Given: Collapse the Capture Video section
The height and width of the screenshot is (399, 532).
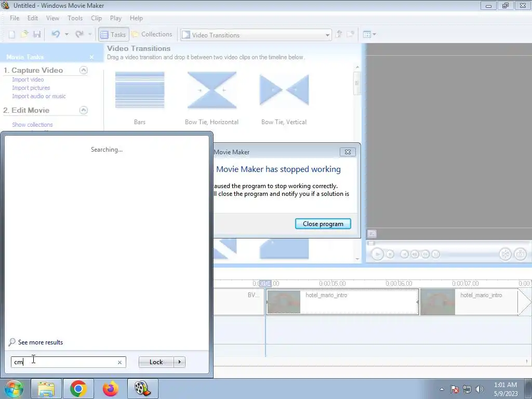Looking at the screenshot, I should pos(84,70).
